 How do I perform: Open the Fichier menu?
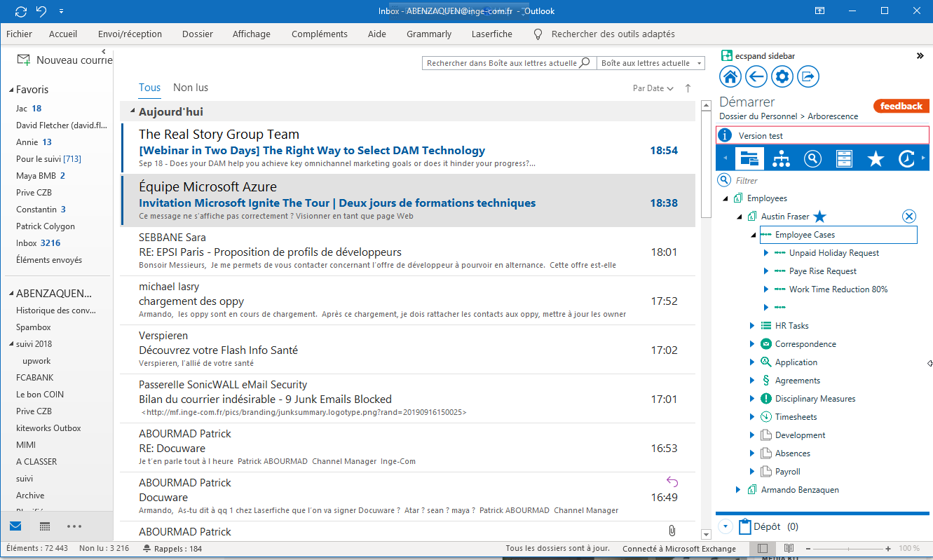click(x=19, y=34)
